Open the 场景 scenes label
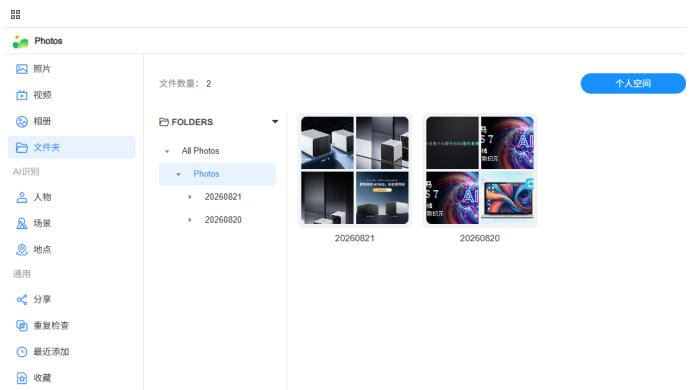694x390 pixels. click(x=42, y=224)
